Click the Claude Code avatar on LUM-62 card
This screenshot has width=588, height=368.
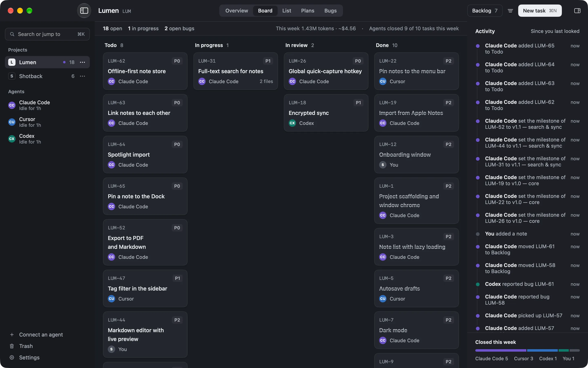click(x=111, y=82)
